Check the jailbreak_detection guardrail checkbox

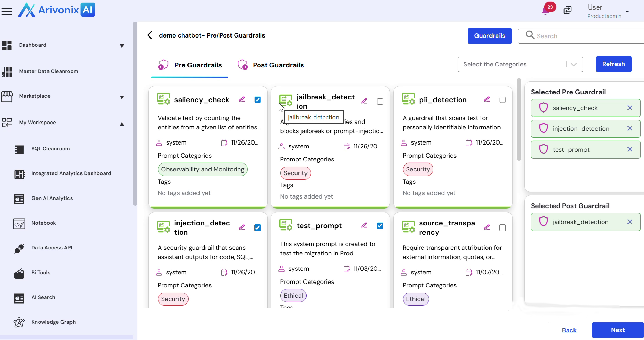pos(380,102)
